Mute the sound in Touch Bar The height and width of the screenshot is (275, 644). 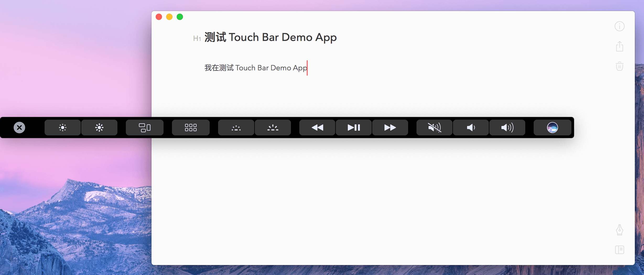(434, 128)
